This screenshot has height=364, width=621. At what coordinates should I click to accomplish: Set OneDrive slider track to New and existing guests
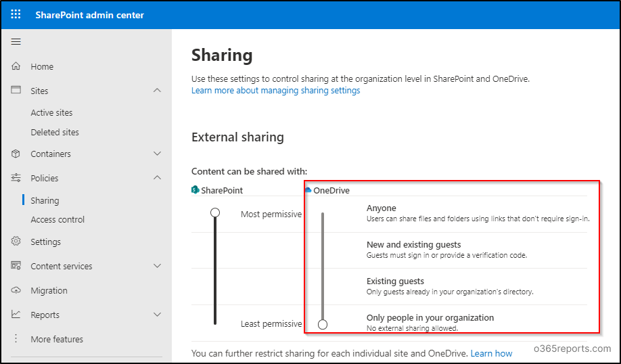point(323,250)
